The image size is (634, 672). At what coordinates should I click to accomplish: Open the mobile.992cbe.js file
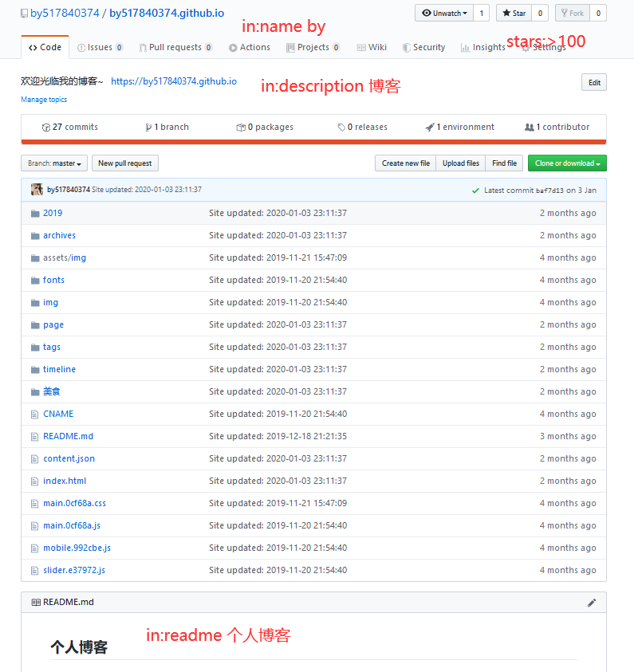coord(77,548)
